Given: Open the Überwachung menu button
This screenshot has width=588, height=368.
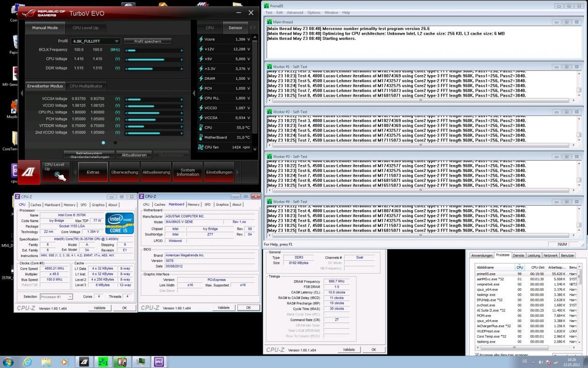Looking at the screenshot, I should 125,172.
